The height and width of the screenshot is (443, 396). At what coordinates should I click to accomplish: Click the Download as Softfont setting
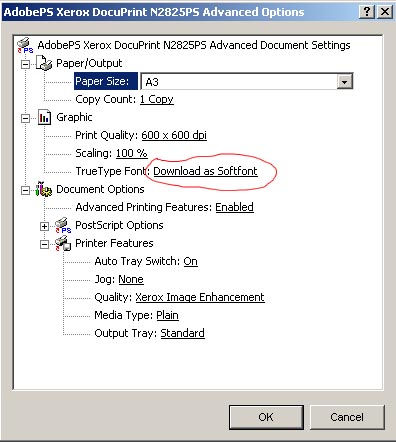(205, 171)
